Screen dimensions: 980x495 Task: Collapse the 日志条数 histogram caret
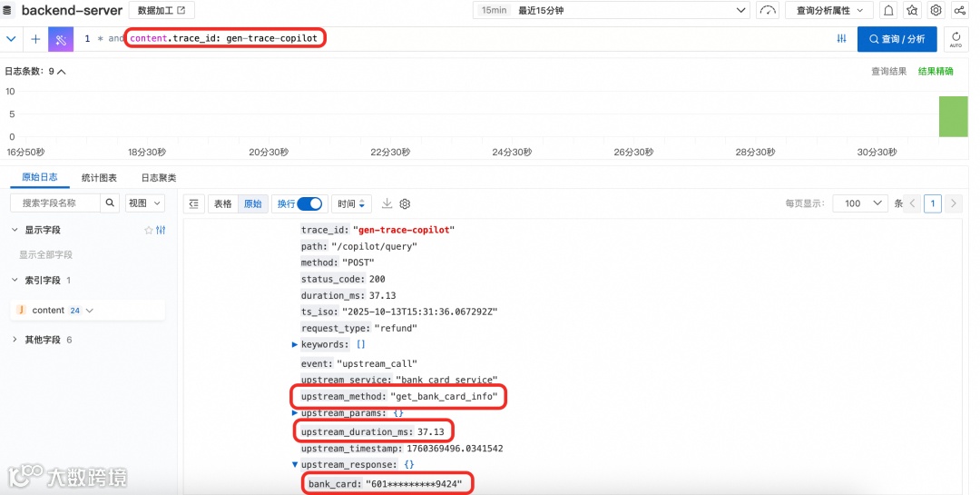coord(62,72)
